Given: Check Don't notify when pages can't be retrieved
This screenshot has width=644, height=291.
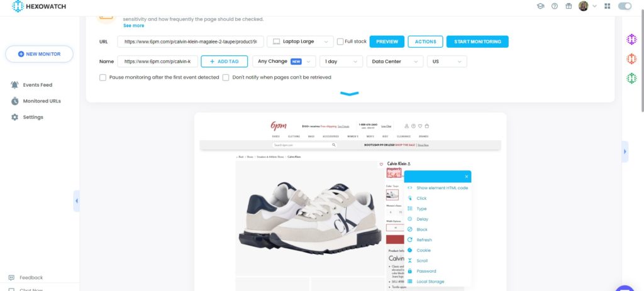Looking at the screenshot, I should (x=226, y=77).
